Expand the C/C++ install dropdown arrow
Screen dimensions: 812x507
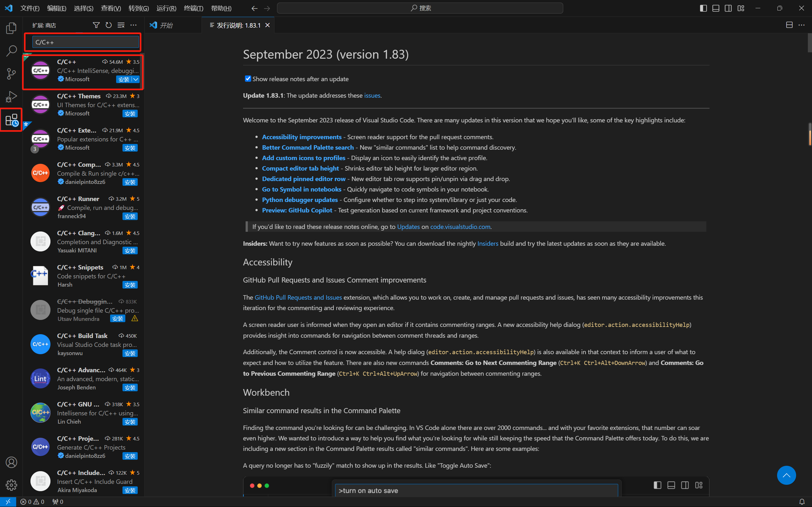click(x=135, y=80)
